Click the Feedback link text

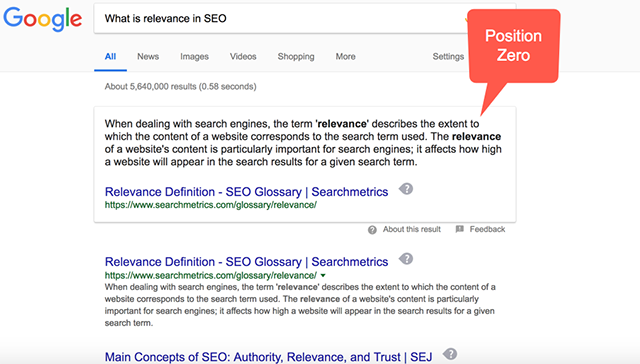[x=487, y=229]
